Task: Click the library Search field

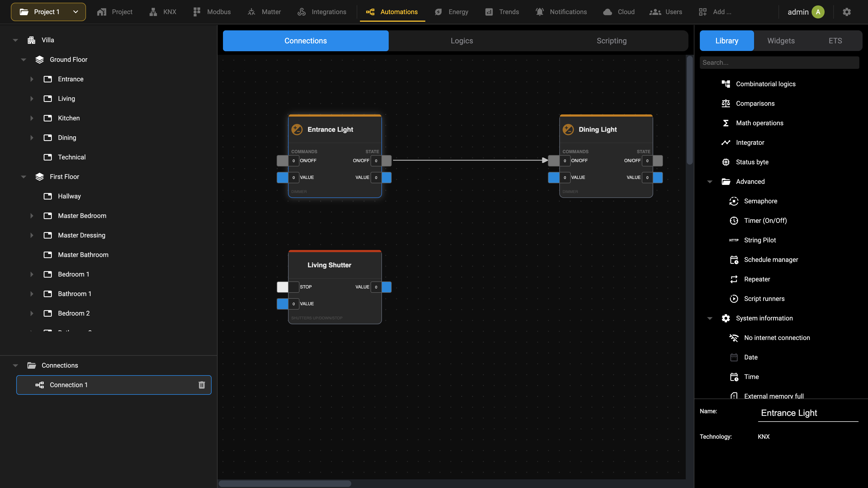Action: [x=779, y=63]
